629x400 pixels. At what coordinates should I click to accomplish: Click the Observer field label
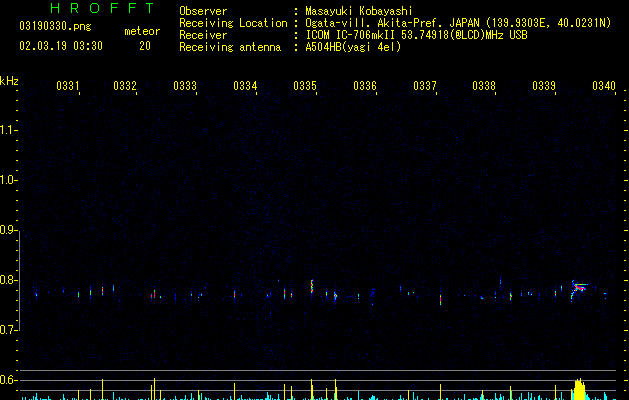(203, 11)
